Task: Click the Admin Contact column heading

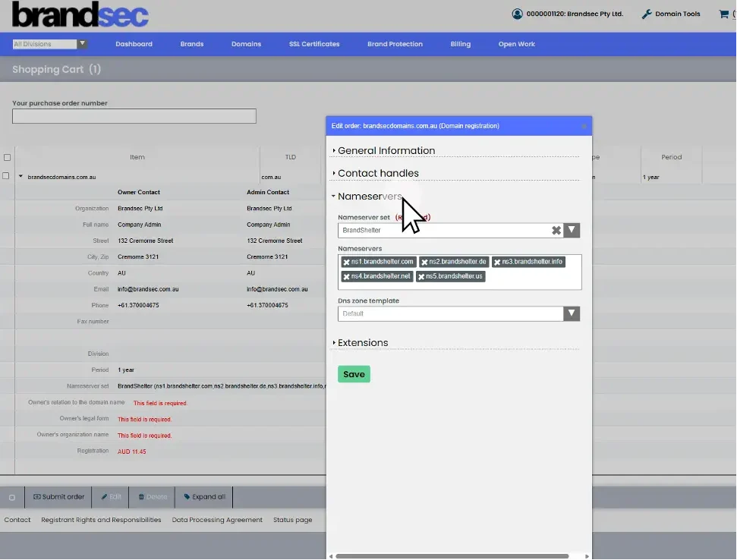Action: [268, 193]
